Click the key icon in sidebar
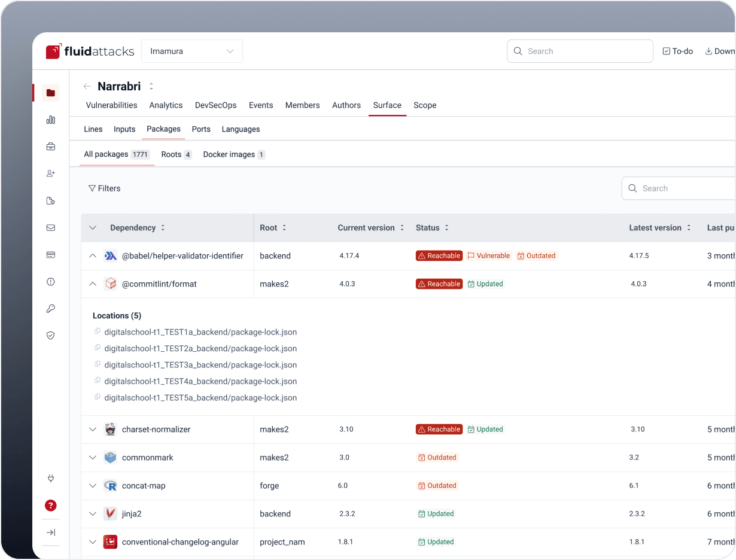This screenshot has width=736, height=560. click(x=50, y=309)
